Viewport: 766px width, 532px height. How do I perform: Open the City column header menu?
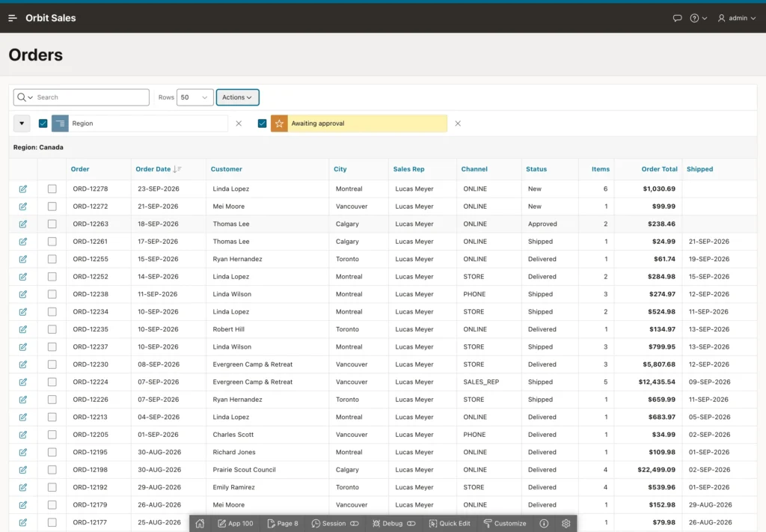(340, 169)
